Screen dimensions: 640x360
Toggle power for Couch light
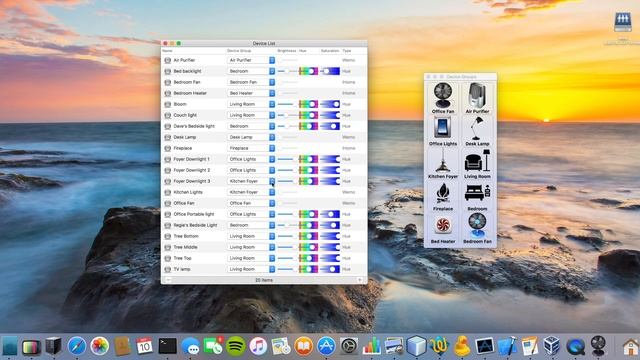[x=167, y=115]
